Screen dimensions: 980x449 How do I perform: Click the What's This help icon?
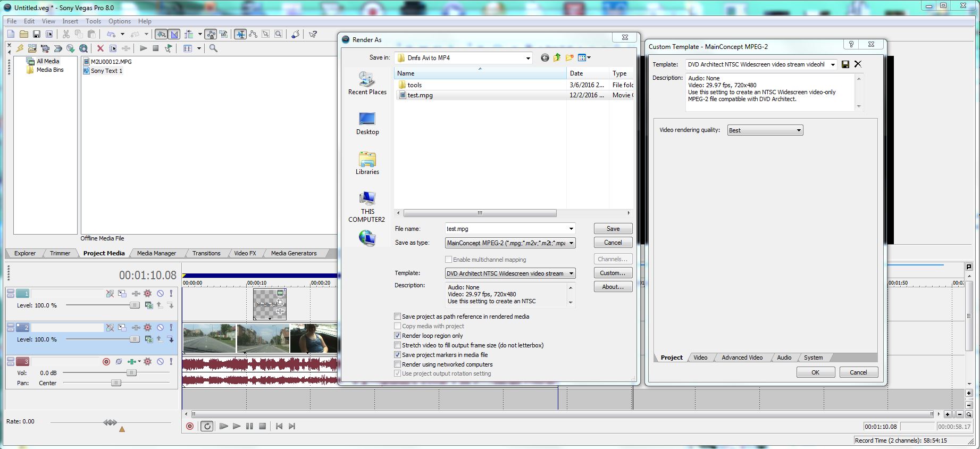click(x=313, y=34)
